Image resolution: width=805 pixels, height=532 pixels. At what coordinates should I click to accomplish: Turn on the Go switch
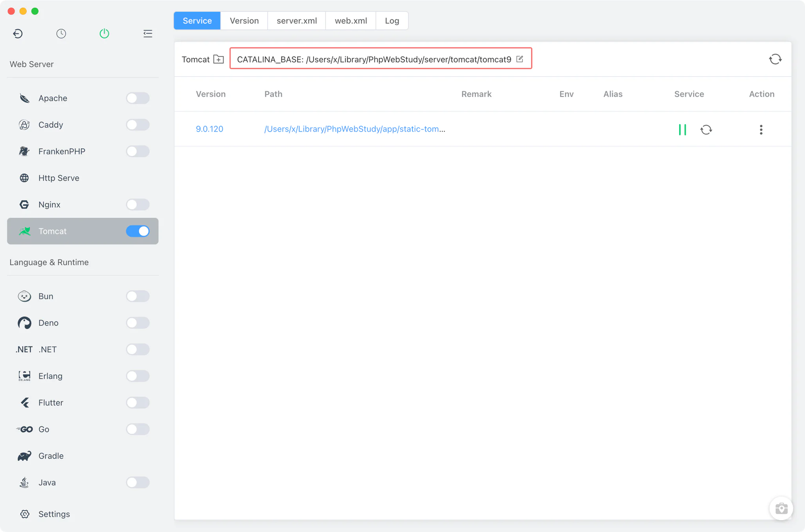pyautogui.click(x=138, y=429)
